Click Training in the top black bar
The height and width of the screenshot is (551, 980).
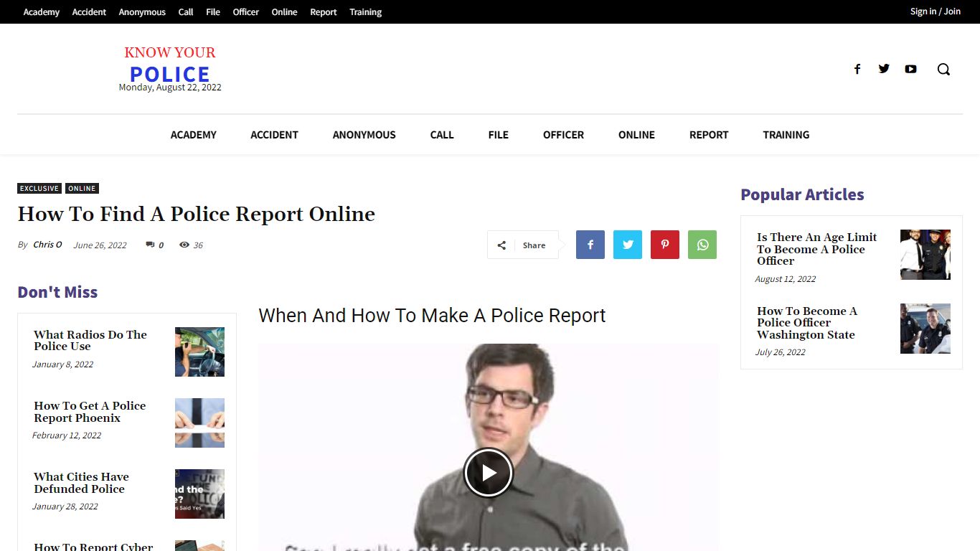[365, 12]
